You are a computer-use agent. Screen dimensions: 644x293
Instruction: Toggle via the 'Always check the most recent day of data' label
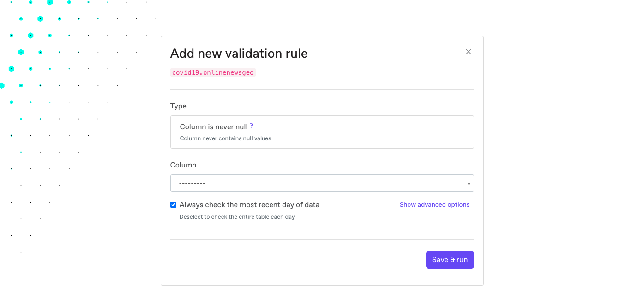[x=249, y=205]
